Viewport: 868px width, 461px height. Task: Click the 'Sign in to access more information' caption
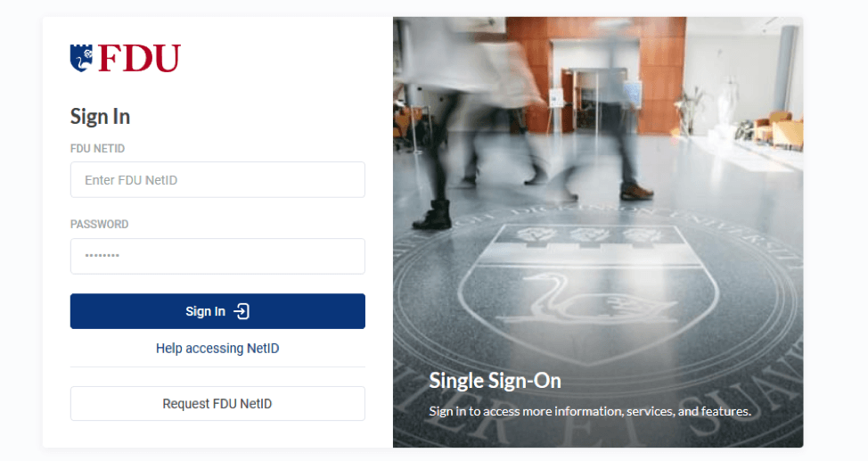tap(590, 411)
